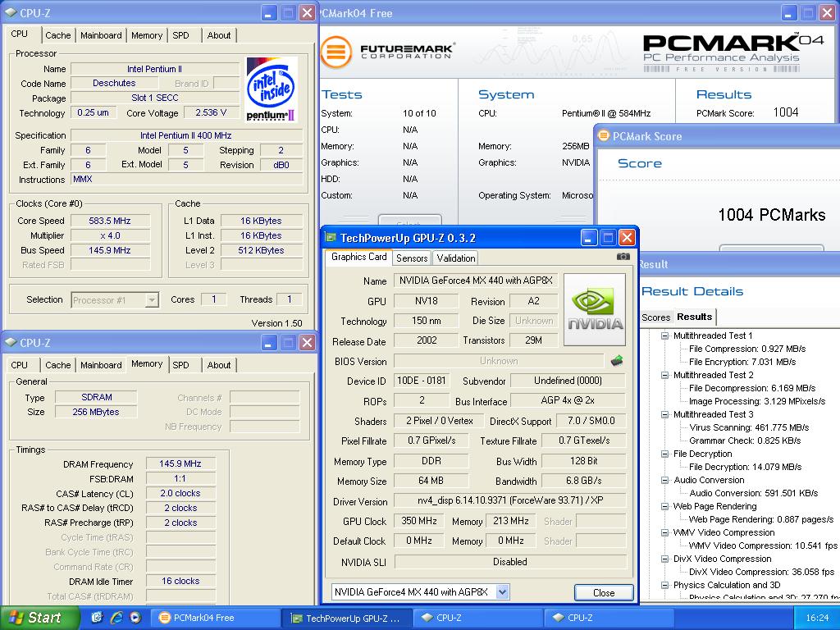Activate last CPU-Z taskbar button
The image size is (840, 630).
(609, 618)
